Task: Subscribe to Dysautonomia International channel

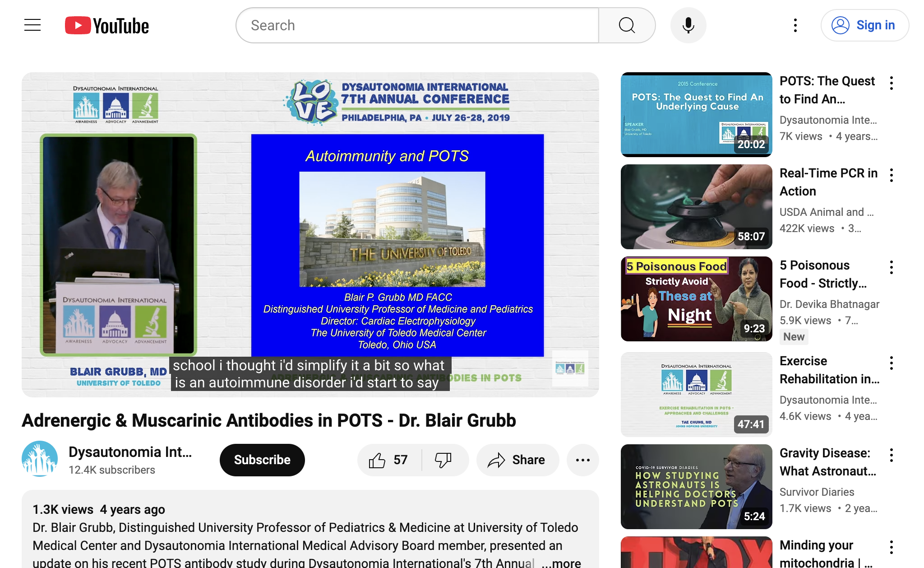Action: pos(262,460)
